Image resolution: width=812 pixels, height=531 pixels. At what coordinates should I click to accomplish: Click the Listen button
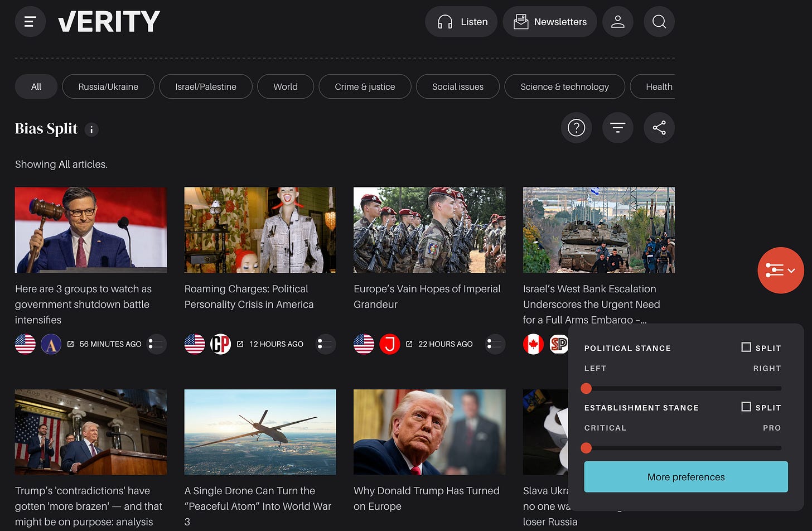point(461,22)
